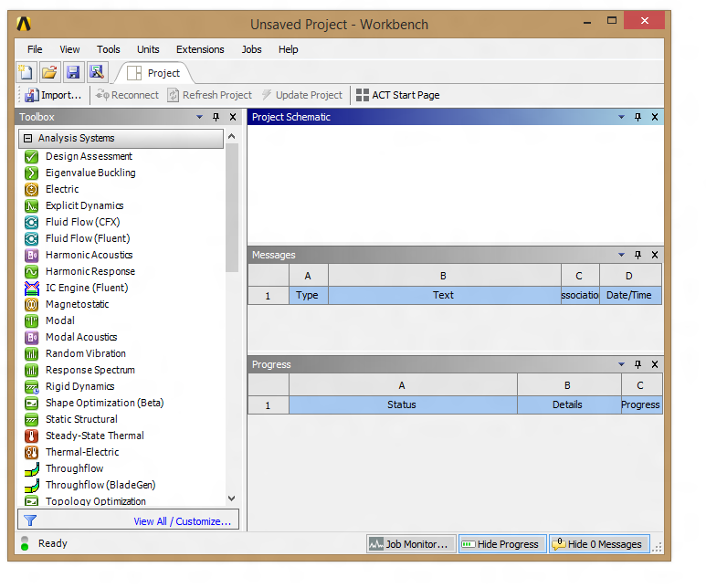Switch to the Project tab
The height and width of the screenshot is (588, 706).
tap(154, 73)
